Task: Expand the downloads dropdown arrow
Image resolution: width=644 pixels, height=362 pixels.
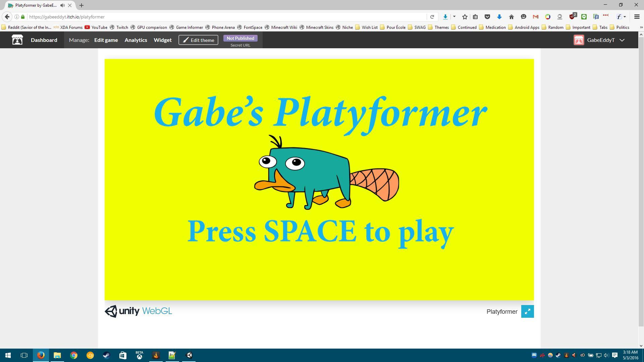Action: 454,17
